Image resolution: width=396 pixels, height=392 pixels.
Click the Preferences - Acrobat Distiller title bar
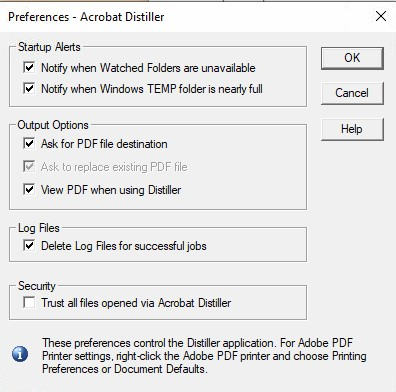86,17
